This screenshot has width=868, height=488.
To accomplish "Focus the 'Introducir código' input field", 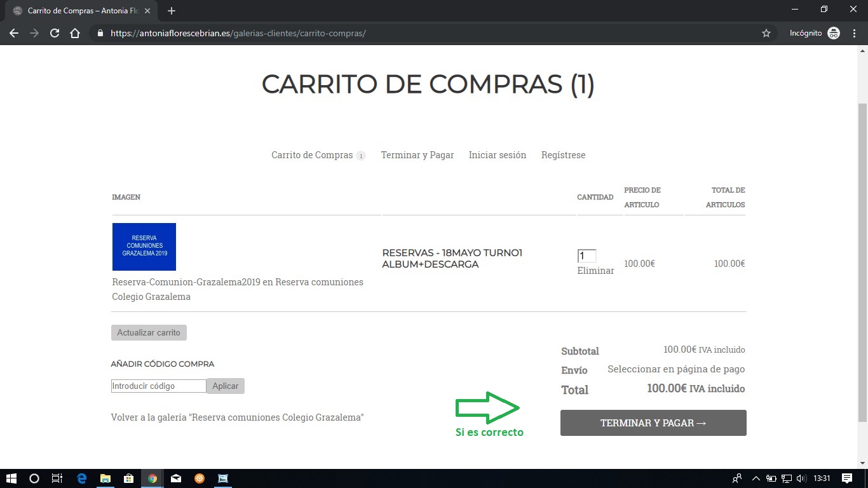I will [158, 386].
